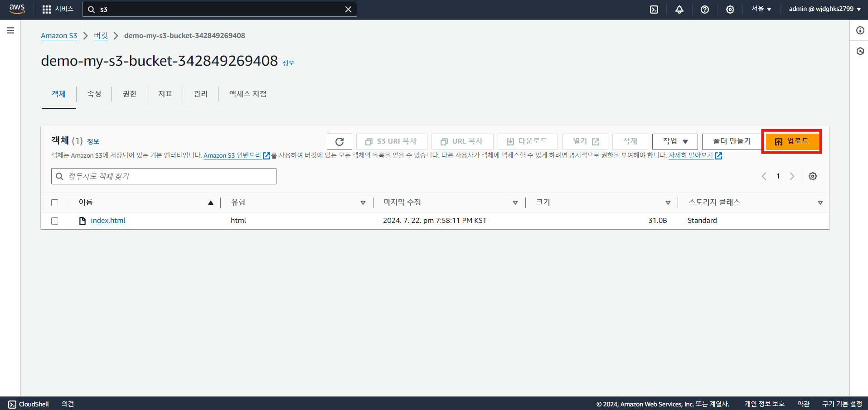Open 쿠키 기본 설정 footer link
The height and width of the screenshot is (410, 868).
842,404
